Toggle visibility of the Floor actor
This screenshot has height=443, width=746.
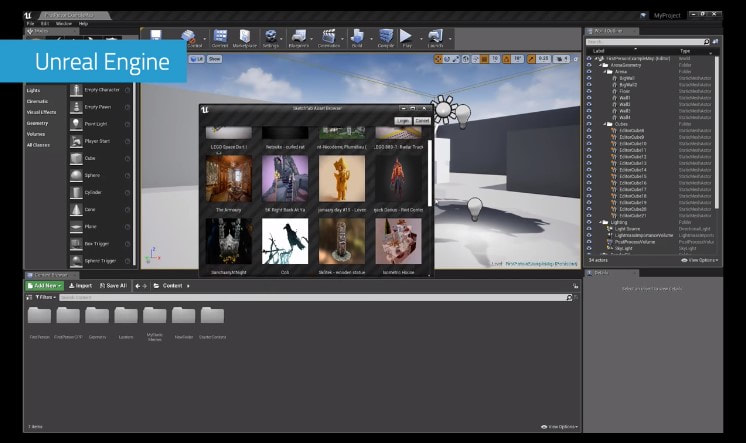click(589, 93)
